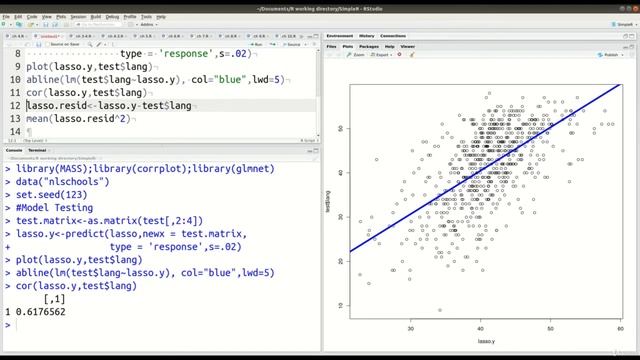Switch to the Terminal tab
The width and height of the screenshot is (640, 360).
pos(37,150)
